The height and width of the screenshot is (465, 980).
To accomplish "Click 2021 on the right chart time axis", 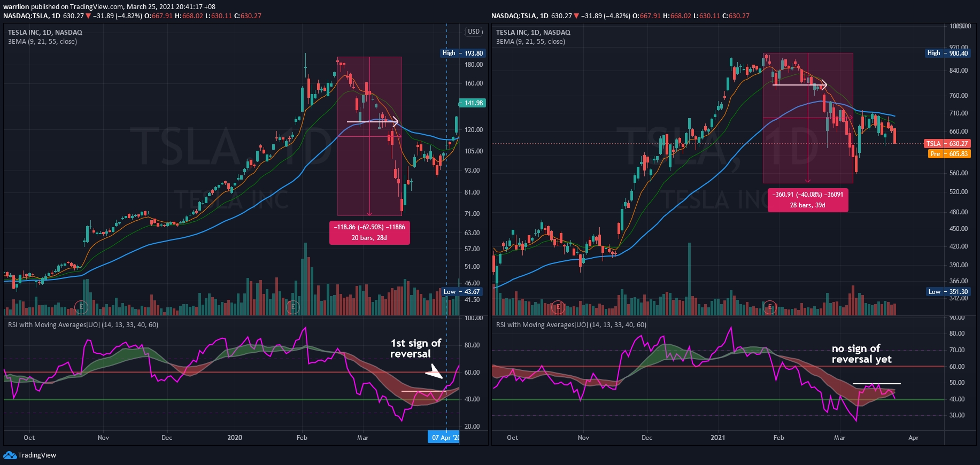I will pyautogui.click(x=718, y=438).
